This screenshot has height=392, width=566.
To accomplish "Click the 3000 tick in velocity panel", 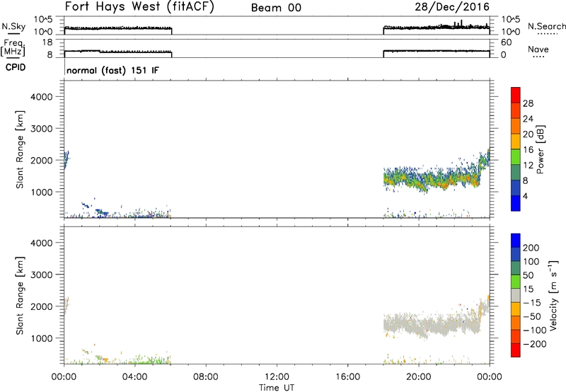I will tap(41, 275).
